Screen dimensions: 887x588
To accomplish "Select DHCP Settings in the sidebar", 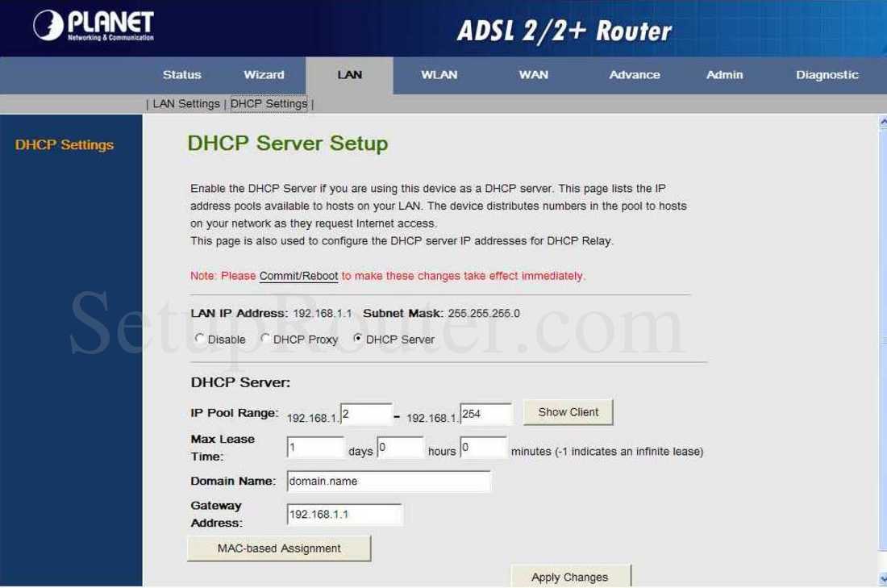I will (x=65, y=145).
